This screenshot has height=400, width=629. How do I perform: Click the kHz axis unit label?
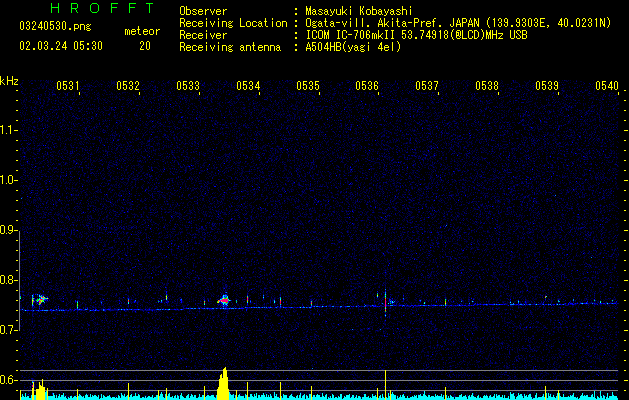point(9,81)
